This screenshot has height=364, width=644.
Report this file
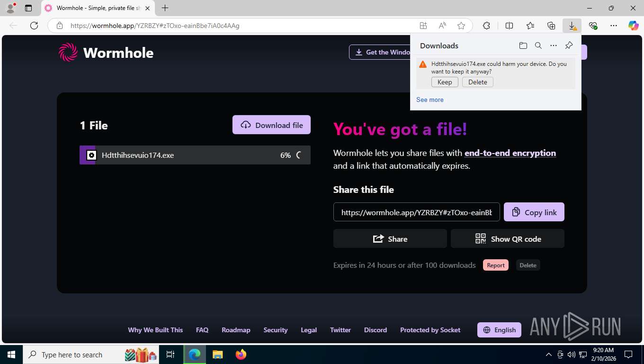pos(496,265)
